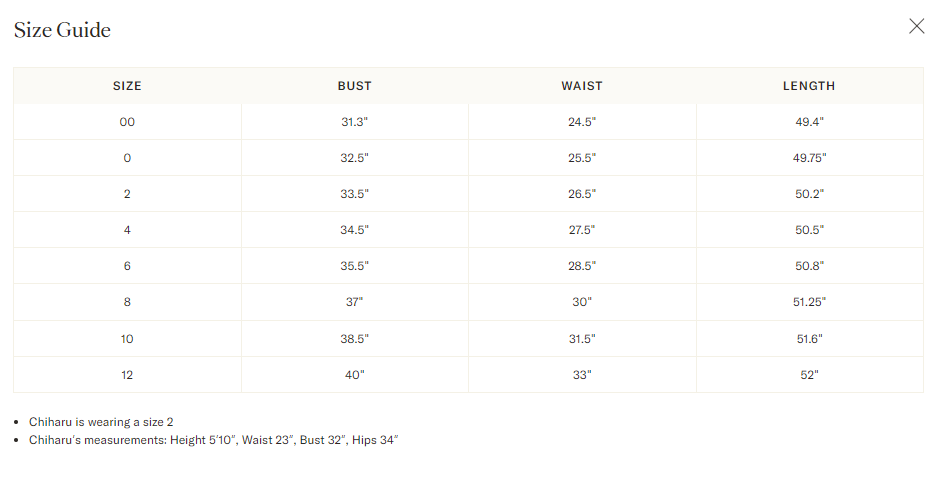Click the LENGTH column header

click(809, 86)
